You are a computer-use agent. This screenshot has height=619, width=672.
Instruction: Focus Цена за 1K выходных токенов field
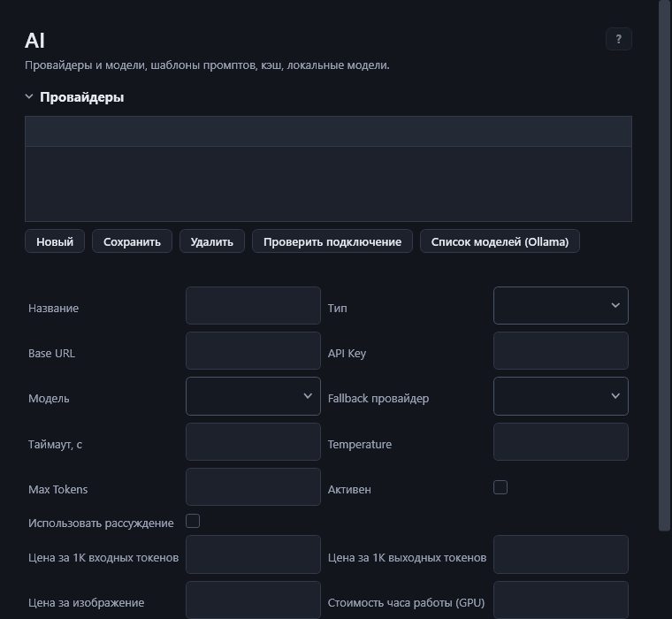click(561, 554)
